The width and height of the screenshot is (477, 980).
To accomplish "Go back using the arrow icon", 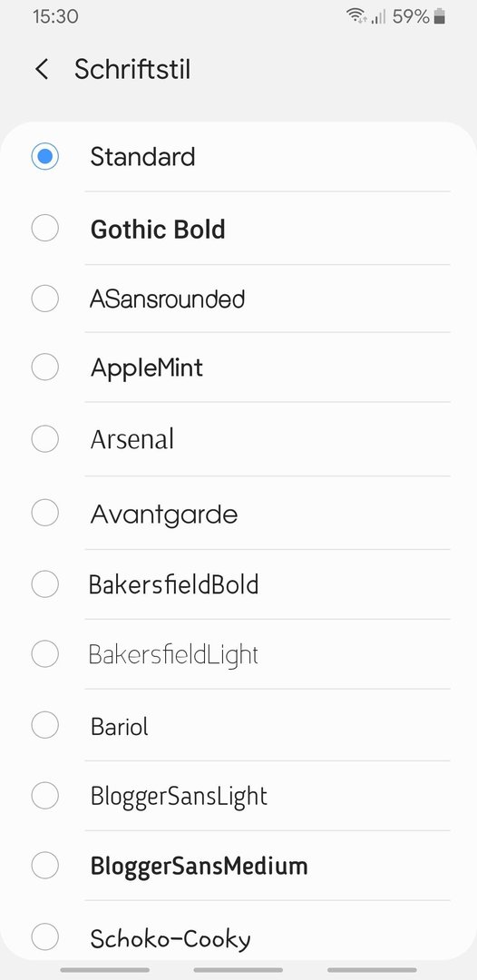I will point(42,69).
